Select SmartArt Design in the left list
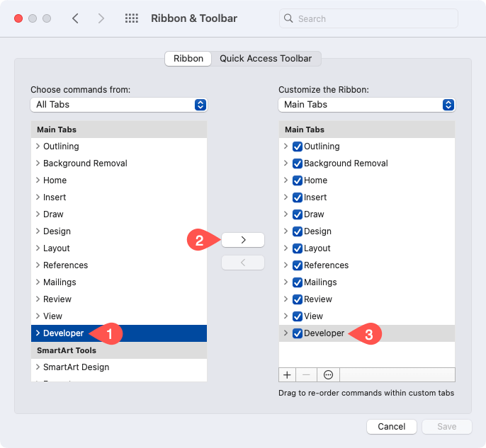This screenshot has height=448, width=486. coord(76,367)
